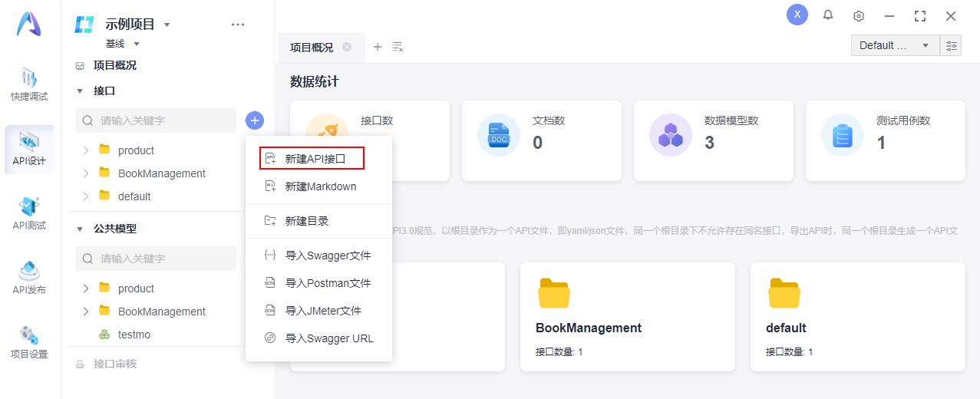Open 项目设置 in the sidebar
The width and height of the screenshot is (980, 399).
(29, 343)
